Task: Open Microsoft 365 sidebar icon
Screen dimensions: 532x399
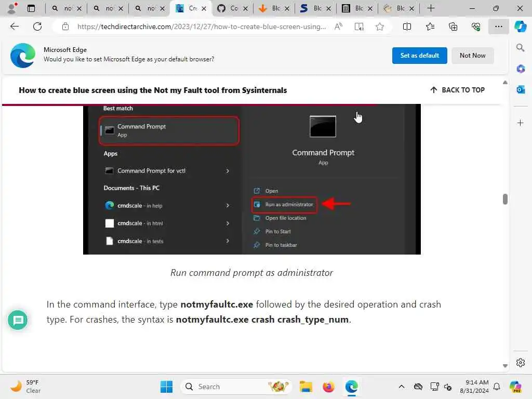Action: click(521, 69)
